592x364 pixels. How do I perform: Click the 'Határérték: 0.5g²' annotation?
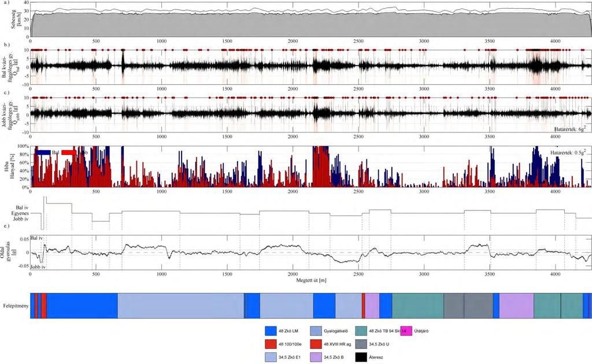click(568, 153)
